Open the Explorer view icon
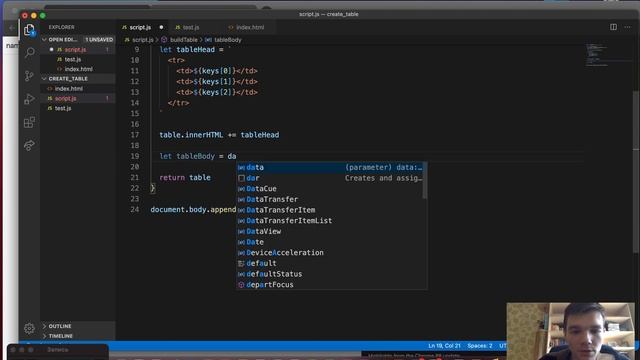Image resolution: width=640 pixels, height=360 pixels. [29, 29]
